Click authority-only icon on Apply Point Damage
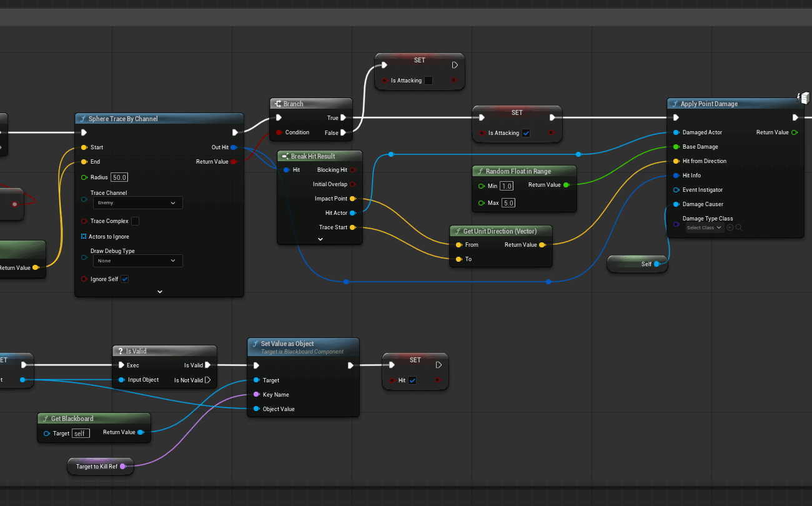Viewport: 812px width, 506px height. pyautogui.click(x=804, y=97)
